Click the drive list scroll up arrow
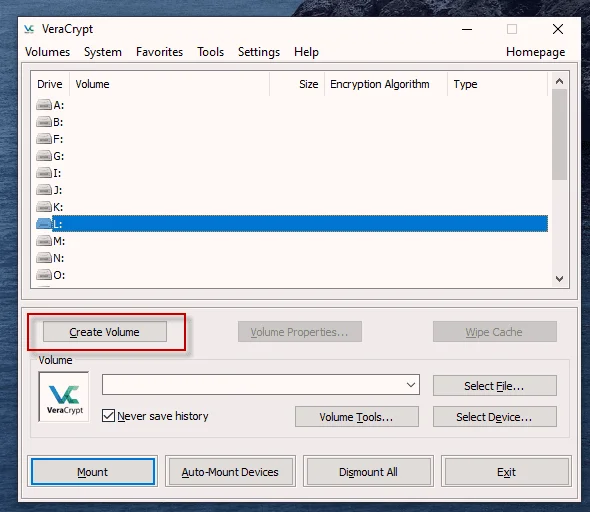 coord(560,81)
